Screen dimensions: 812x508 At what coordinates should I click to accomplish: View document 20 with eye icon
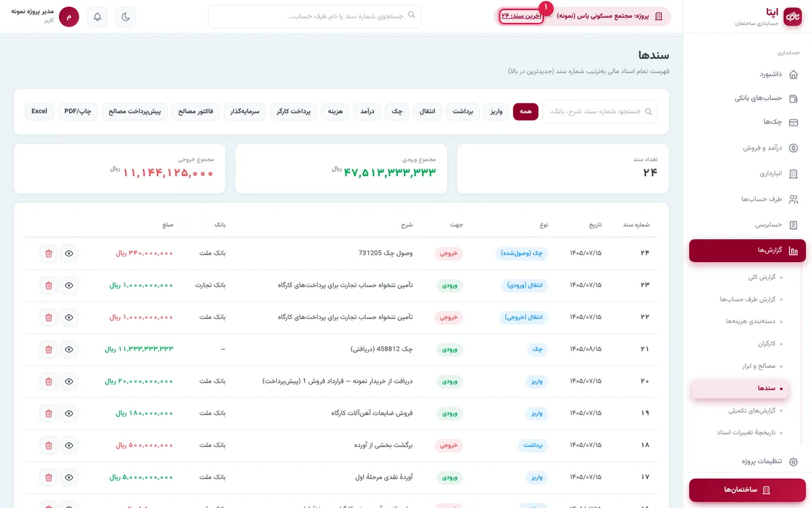(69, 381)
